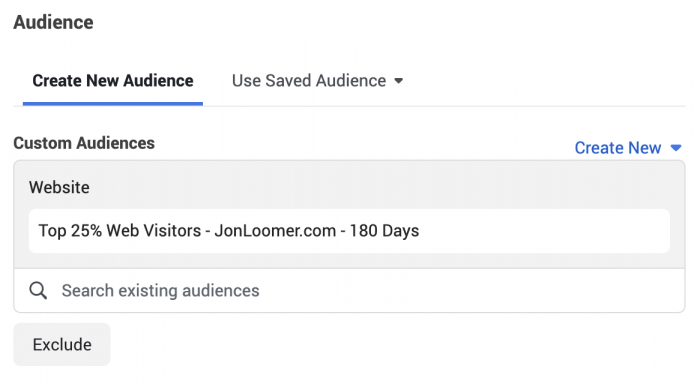Image resolution: width=700 pixels, height=384 pixels.
Task: Click the Use Saved Audience label text
Action: [309, 81]
